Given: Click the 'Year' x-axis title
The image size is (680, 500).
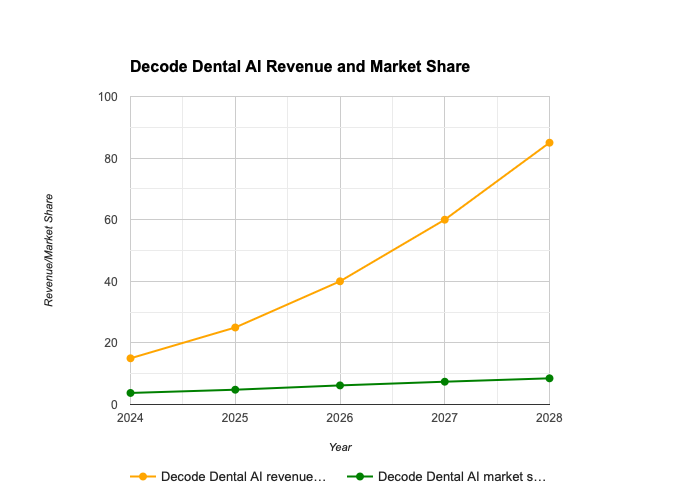Looking at the screenshot, I should (340, 447).
